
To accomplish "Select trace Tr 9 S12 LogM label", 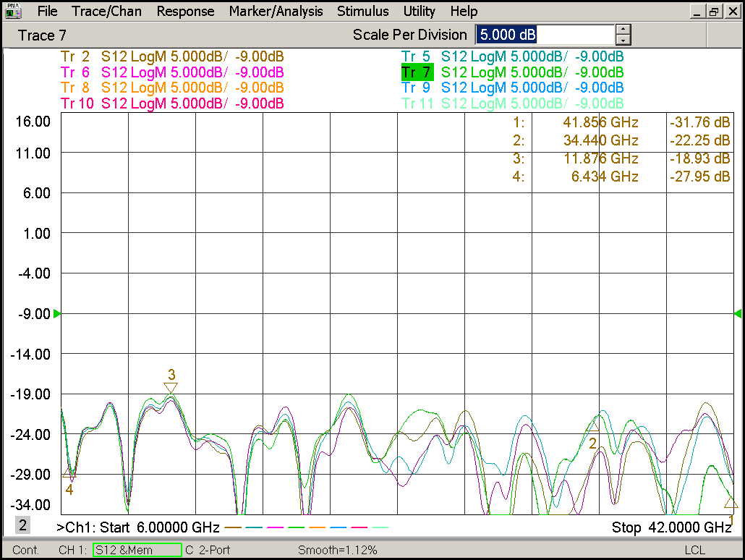I will click(x=512, y=88).
